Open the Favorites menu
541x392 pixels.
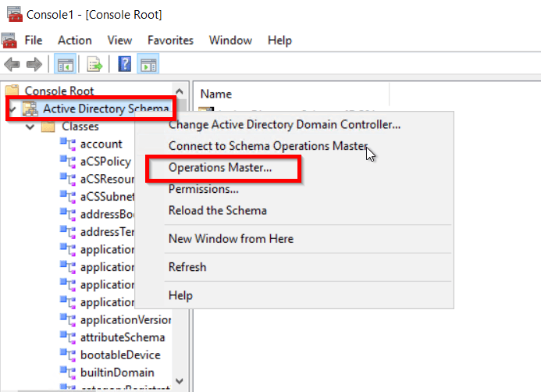click(x=170, y=41)
